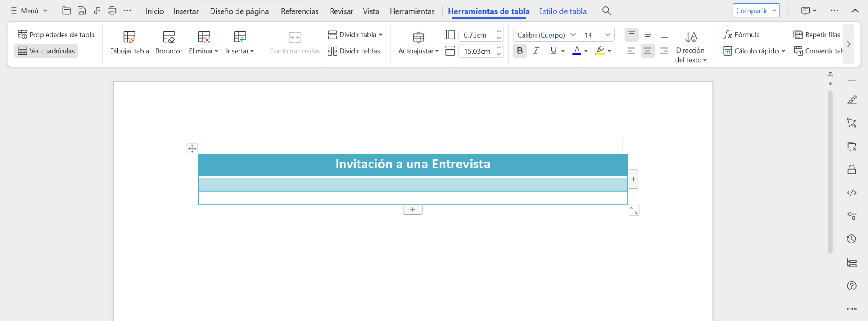Screen dimensions: 868x321
Task: Apply the yellow highlight color
Action: pyautogui.click(x=600, y=51)
